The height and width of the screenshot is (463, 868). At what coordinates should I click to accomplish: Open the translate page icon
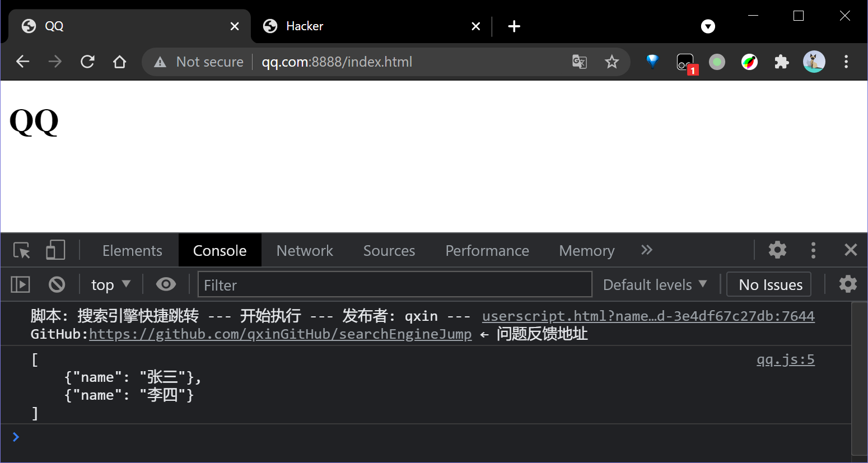(x=580, y=62)
